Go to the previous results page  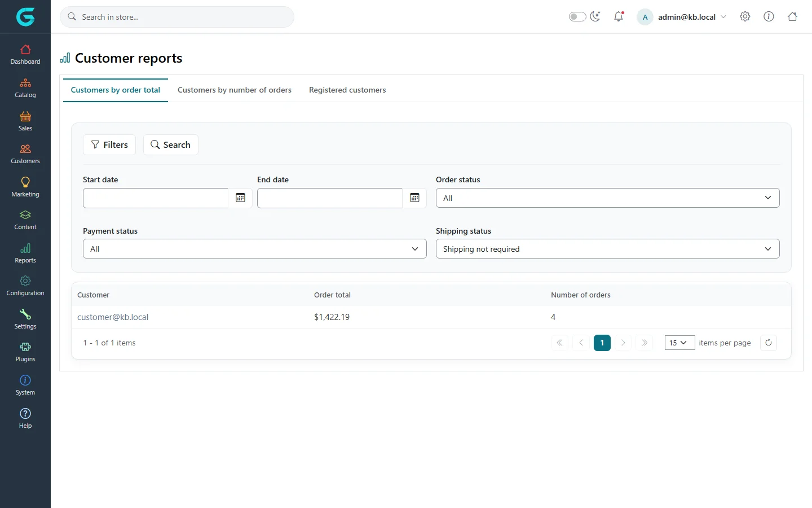coord(581,343)
